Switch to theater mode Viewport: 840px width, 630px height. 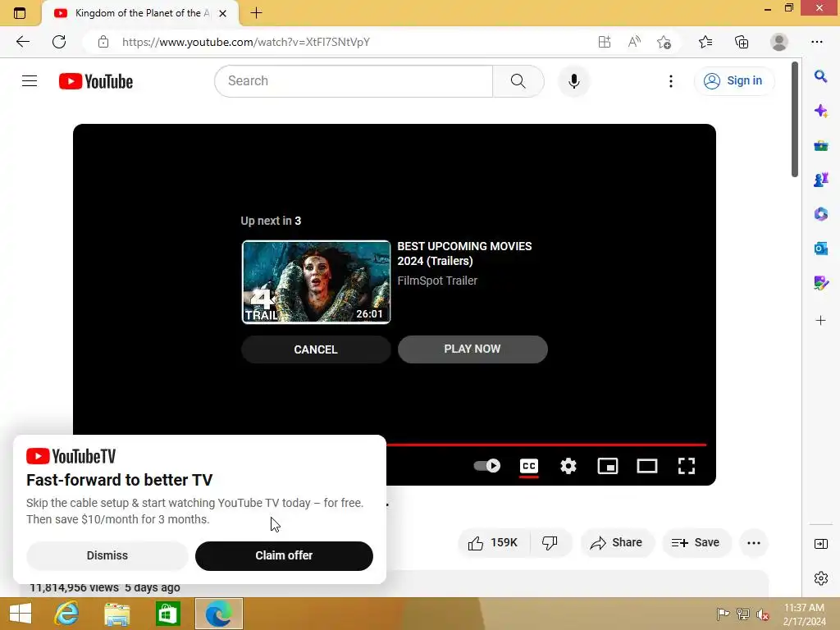(646, 466)
